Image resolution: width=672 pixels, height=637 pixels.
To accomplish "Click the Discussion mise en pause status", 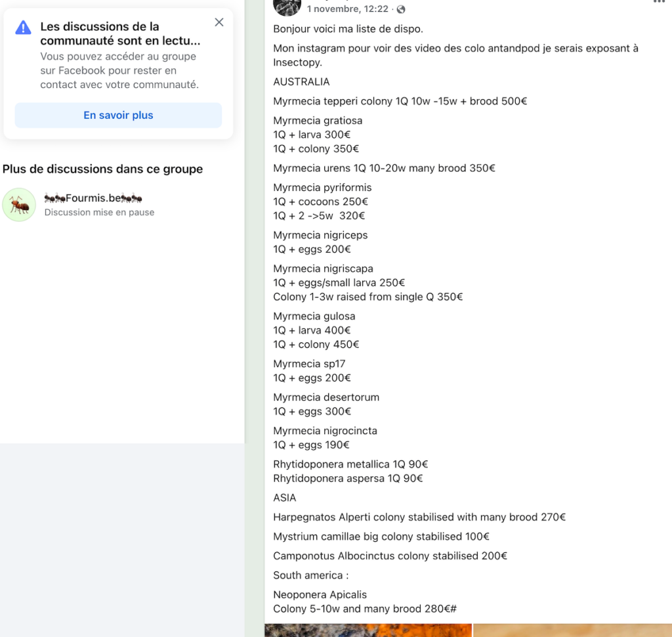I will 99,213.
